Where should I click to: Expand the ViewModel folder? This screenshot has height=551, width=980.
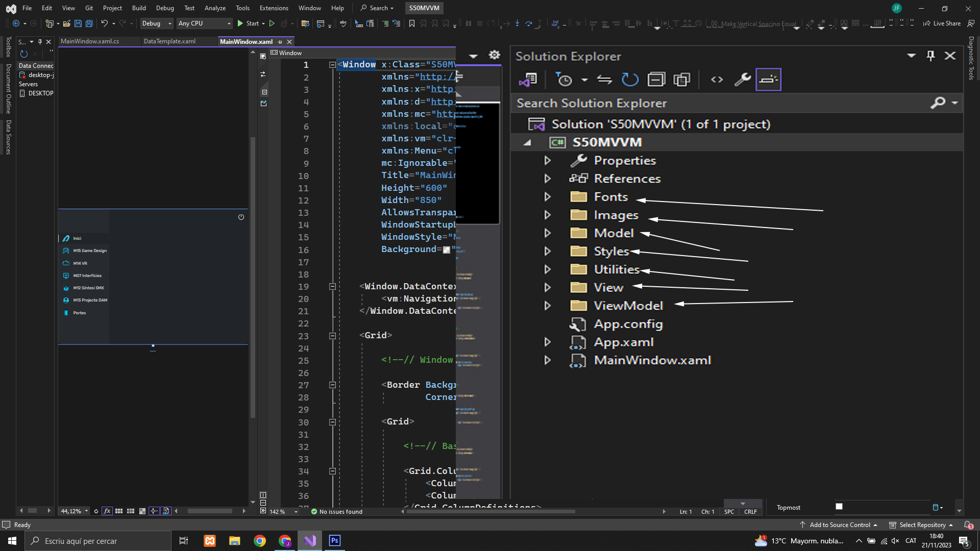(547, 306)
